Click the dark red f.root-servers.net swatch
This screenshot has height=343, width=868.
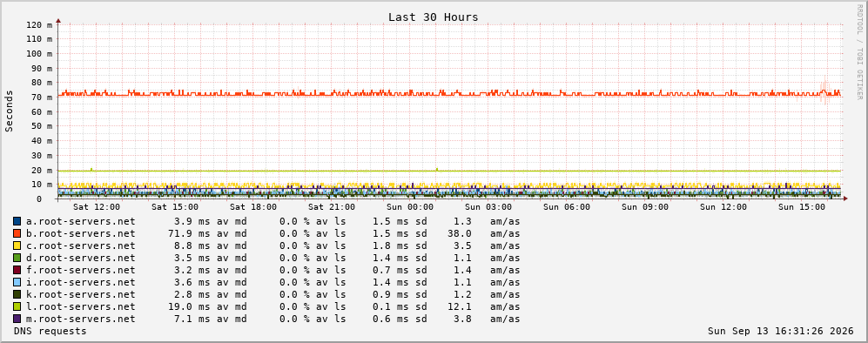tap(17, 270)
